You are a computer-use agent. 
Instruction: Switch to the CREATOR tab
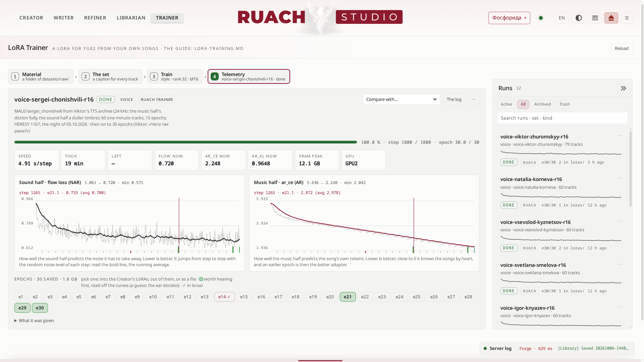pyautogui.click(x=31, y=18)
